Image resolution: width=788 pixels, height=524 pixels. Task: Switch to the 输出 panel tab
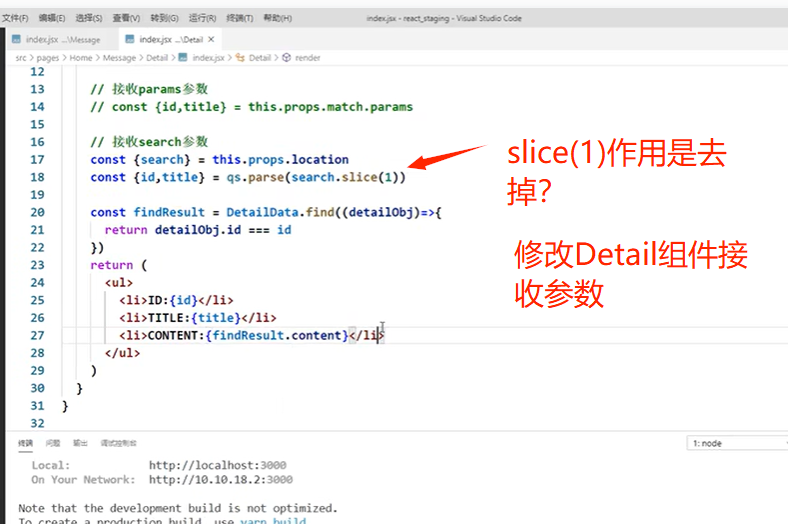(x=80, y=443)
